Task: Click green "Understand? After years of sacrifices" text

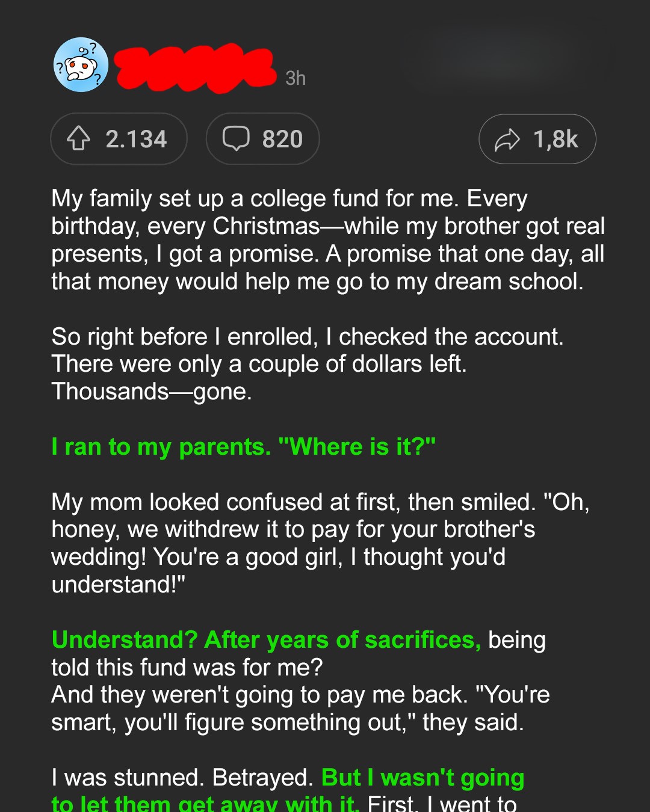Action: click(x=266, y=640)
